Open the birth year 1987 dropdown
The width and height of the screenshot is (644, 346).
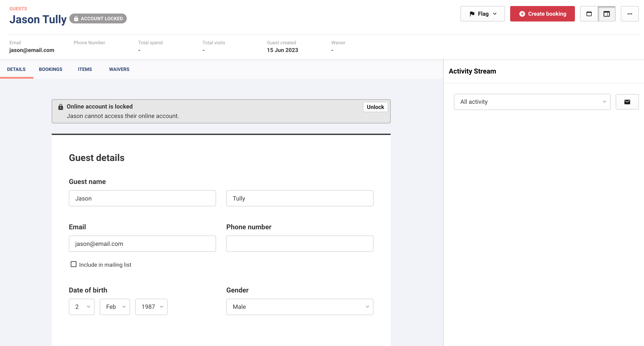(151, 307)
